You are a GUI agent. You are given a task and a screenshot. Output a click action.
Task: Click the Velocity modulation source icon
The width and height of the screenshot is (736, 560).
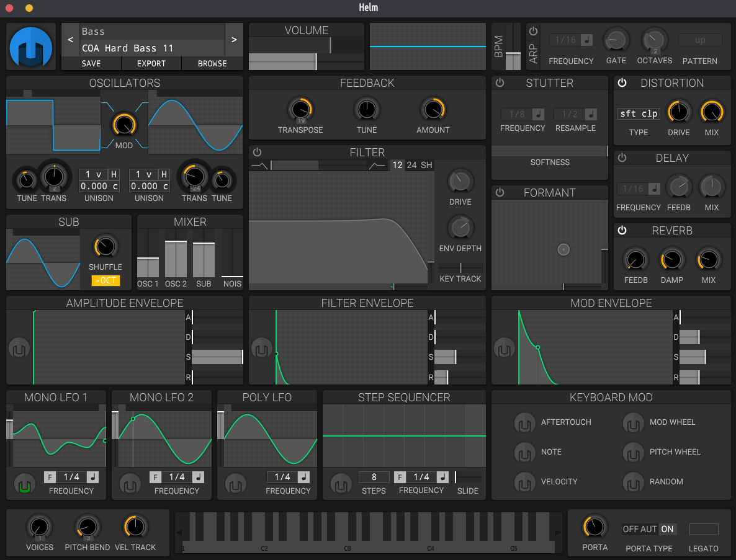click(x=524, y=482)
